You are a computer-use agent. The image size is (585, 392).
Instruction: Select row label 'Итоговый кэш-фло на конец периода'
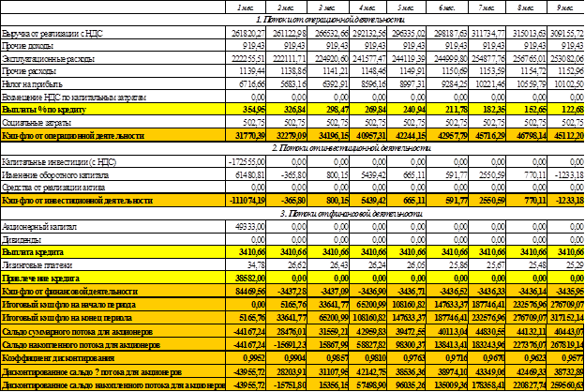67,318
